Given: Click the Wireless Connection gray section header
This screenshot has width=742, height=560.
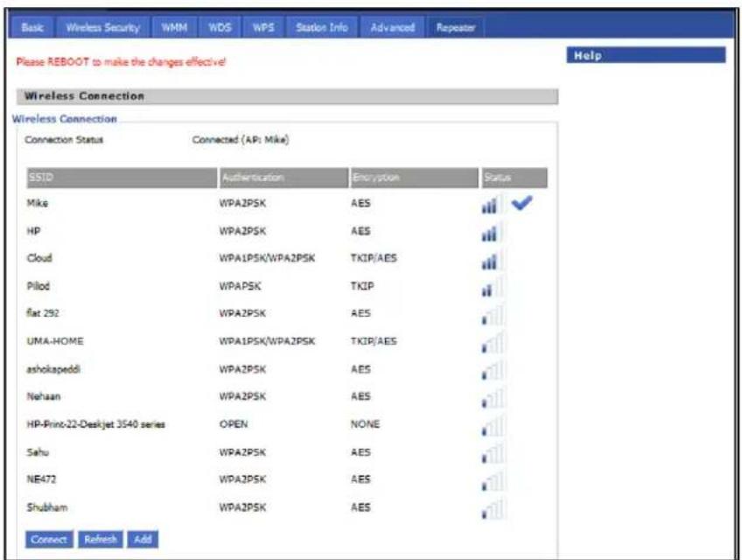Looking at the screenshot, I should (x=287, y=96).
